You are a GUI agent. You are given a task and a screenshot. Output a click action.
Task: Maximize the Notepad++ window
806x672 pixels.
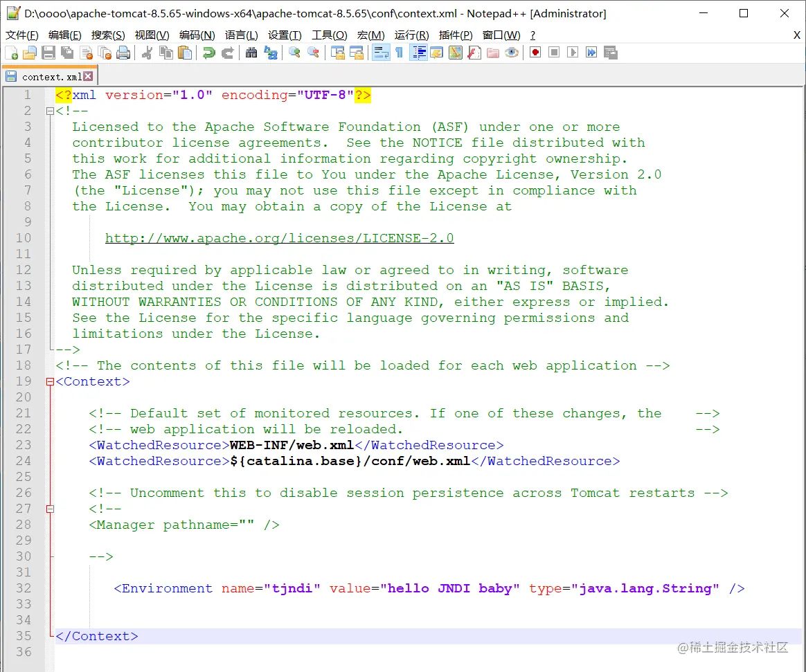click(743, 13)
